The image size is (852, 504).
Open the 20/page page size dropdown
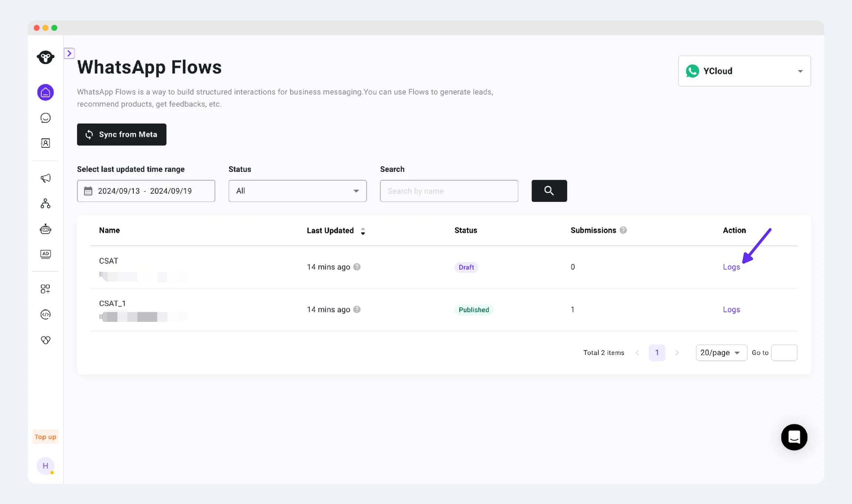[x=721, y=353]
